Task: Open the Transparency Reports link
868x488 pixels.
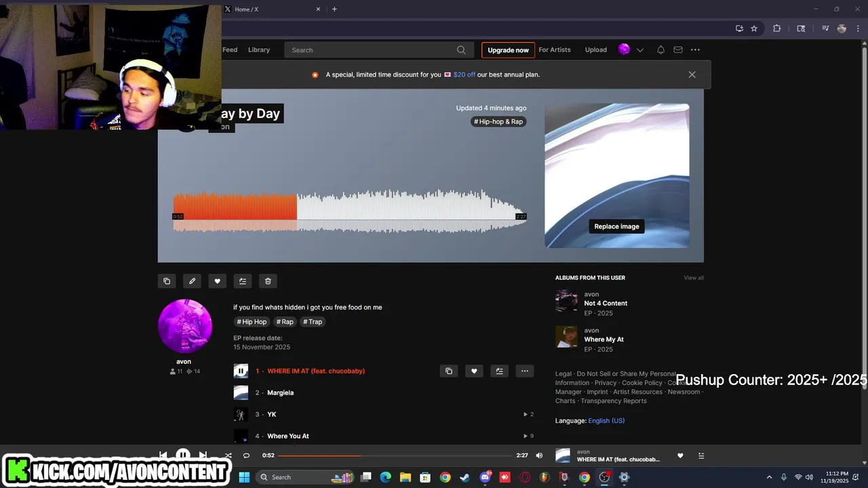Action: [x=614, y=401]
